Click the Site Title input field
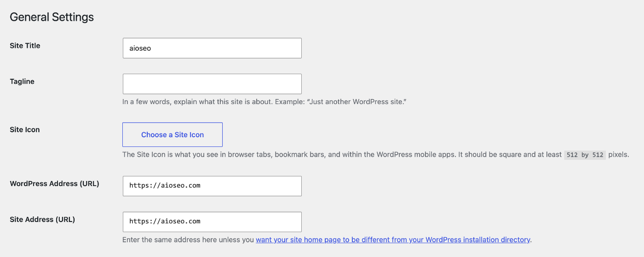Image resolution: width=644 pixels, height=257 pixels. (212, 48)
